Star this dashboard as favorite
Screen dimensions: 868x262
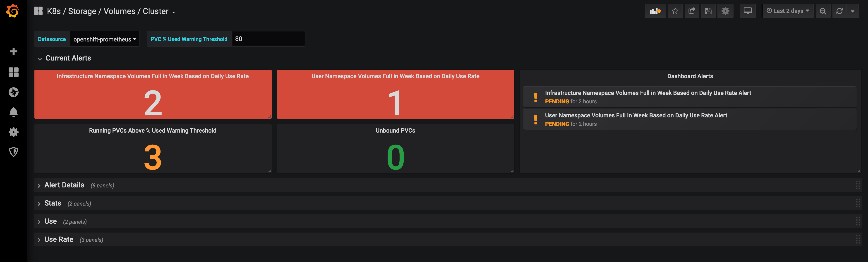(675, 11)
